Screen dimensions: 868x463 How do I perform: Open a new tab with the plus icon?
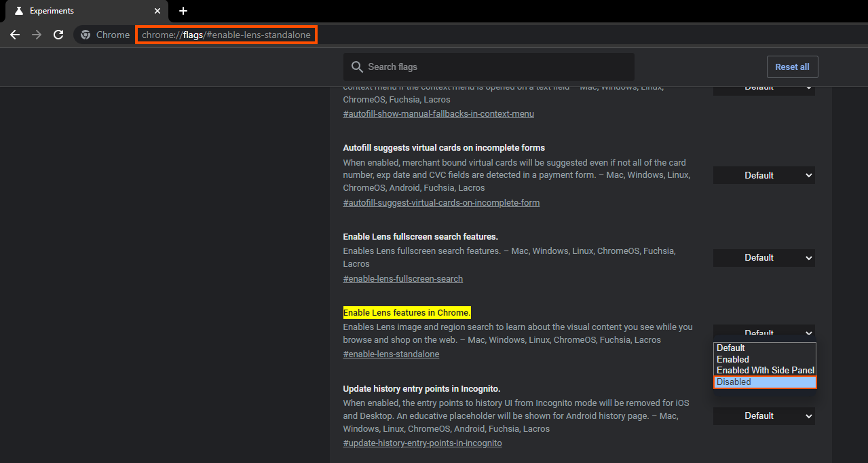click(x=183, y=11)
